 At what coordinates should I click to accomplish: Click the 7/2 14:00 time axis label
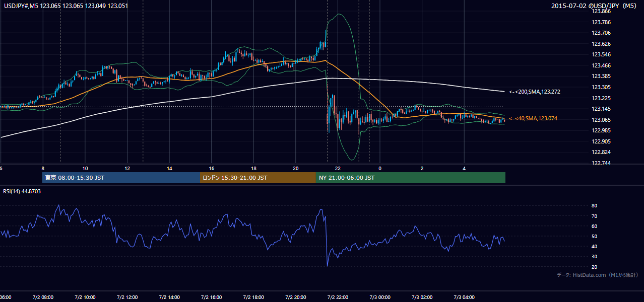pos(169,297)
